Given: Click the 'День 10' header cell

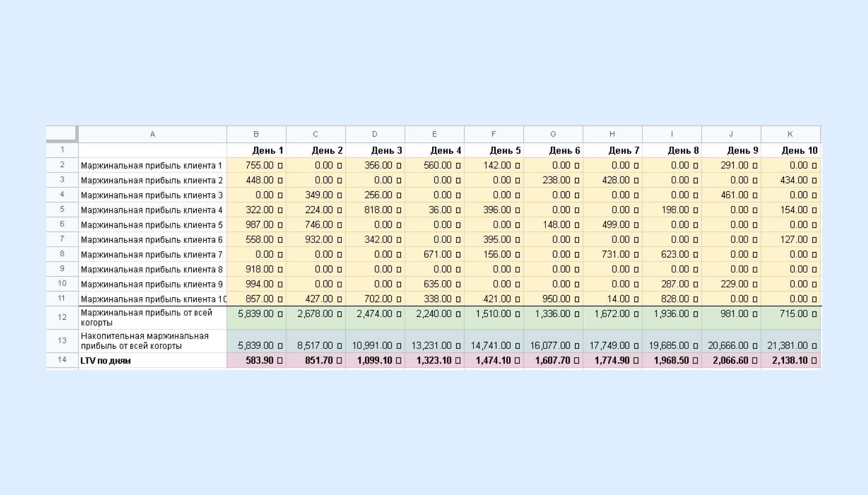Looking at the screenshot, I should (x=791, y=150).
